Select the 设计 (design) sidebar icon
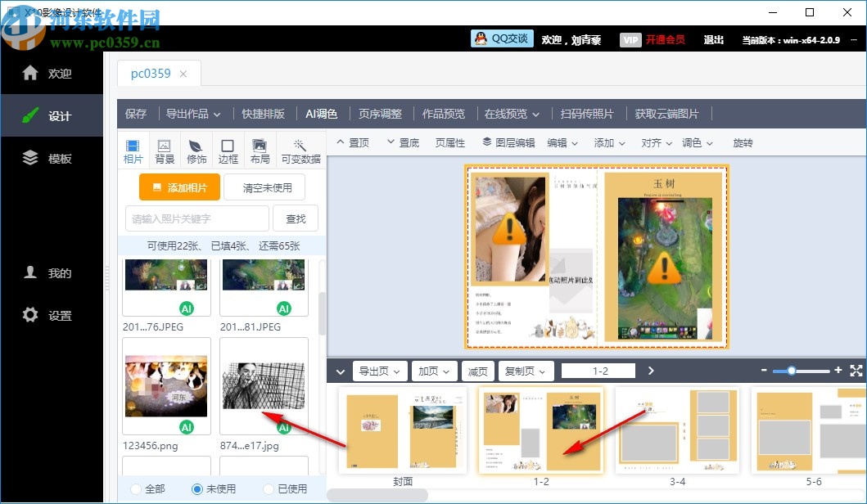Viewport: 867px width, 504px height. (52, 115)
